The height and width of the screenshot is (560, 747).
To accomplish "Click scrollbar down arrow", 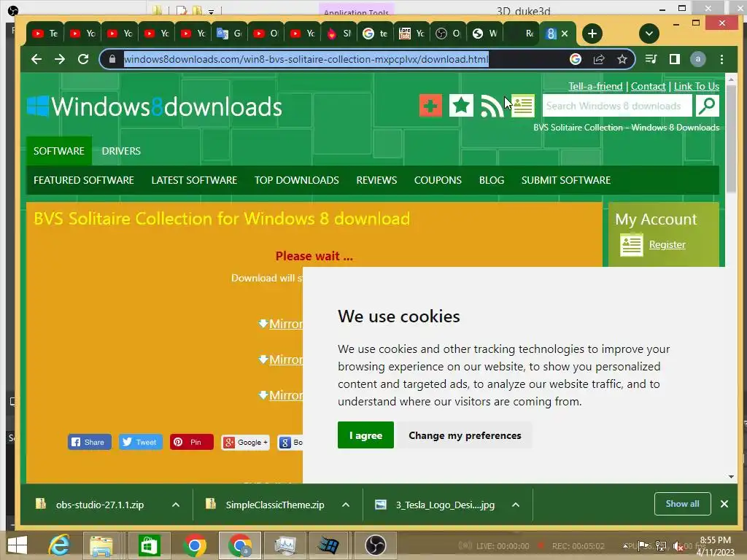I will (x=731, y=477).
